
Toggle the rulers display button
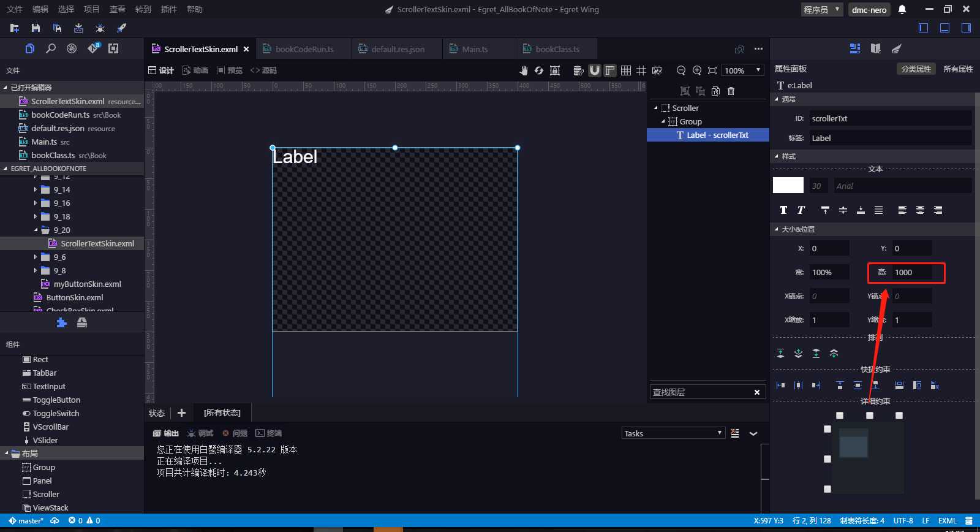(x=610, y=70)
